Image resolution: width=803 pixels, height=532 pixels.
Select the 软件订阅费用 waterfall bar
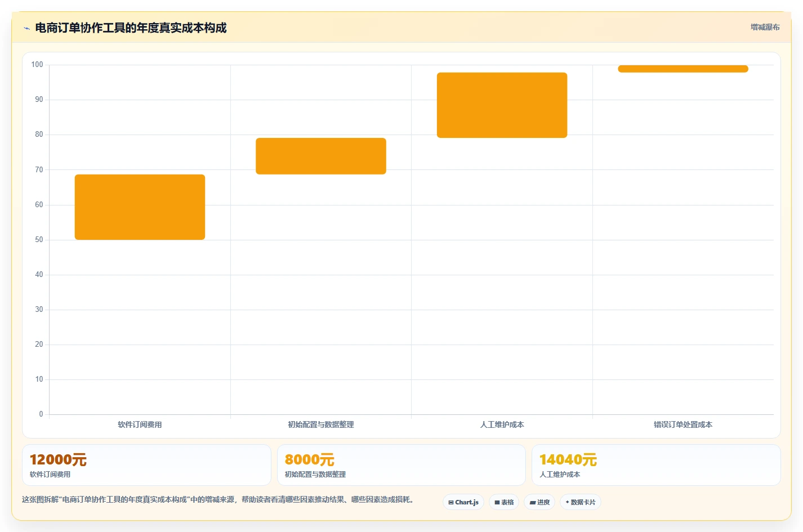click(140, 207)
